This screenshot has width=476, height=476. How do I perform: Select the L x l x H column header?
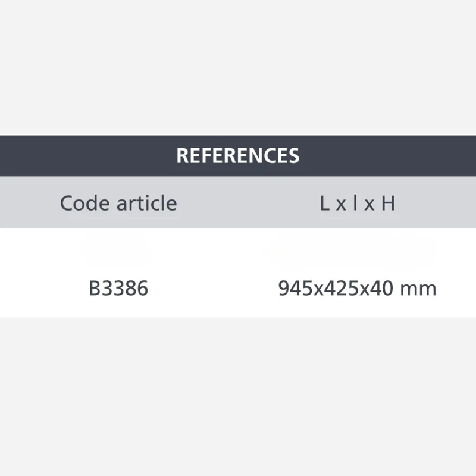click(x=358, y=203)
